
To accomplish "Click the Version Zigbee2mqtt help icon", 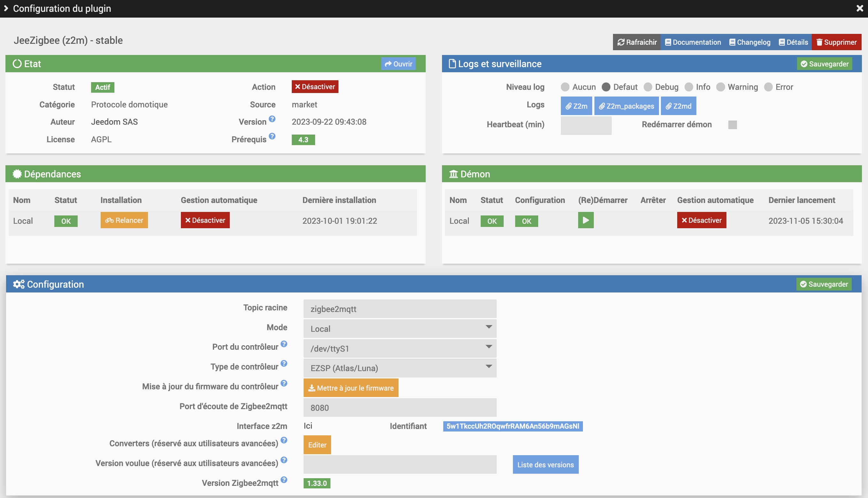I will point(284,480).
